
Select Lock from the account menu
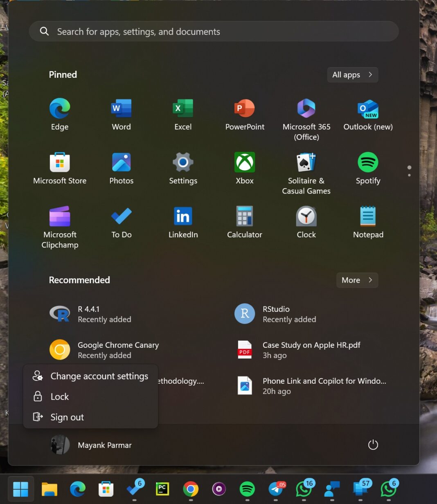(59, 396)
